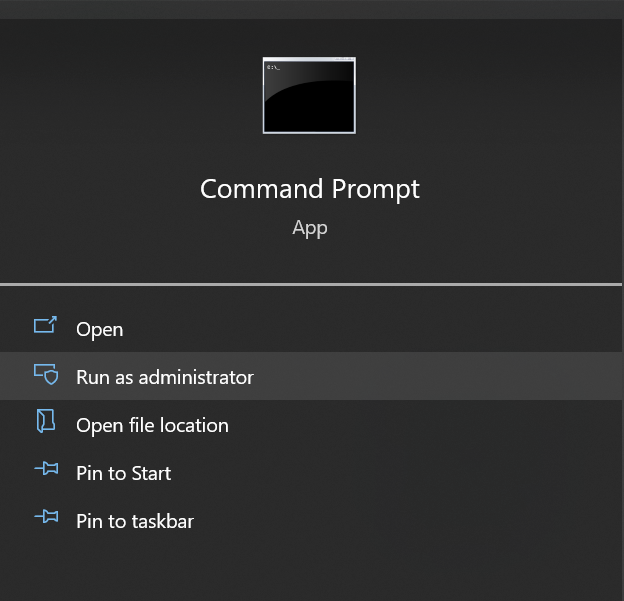Click the large Command Prompt app icon
This screenshot has height=601, width=624.
tap(309, 96)
